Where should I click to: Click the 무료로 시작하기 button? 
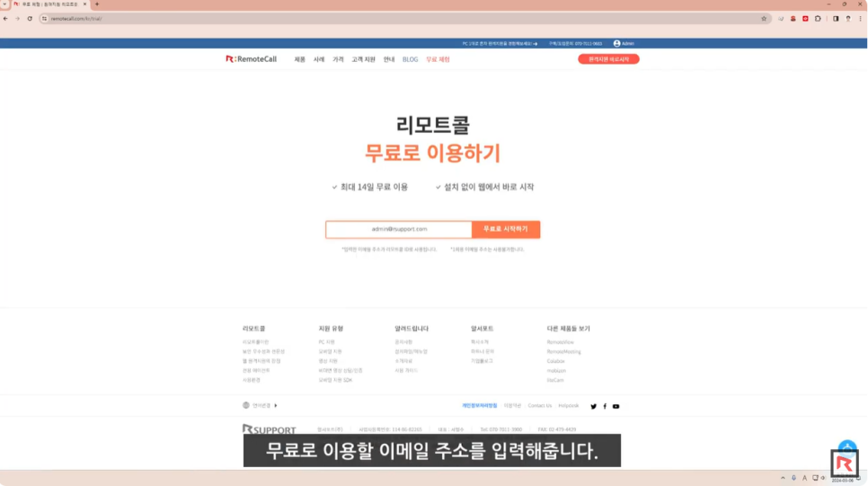[506, 229]
